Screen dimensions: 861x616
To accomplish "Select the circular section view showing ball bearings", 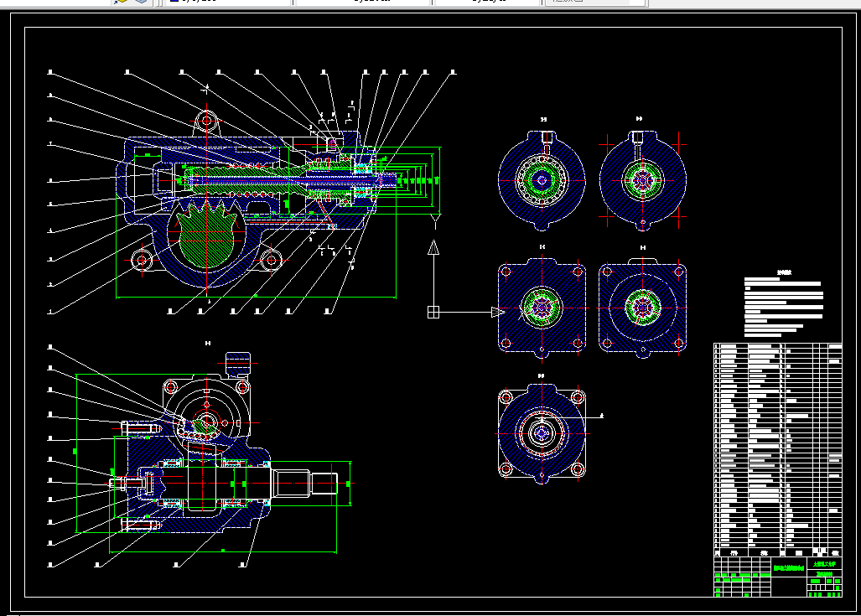I will click(542, 180).
